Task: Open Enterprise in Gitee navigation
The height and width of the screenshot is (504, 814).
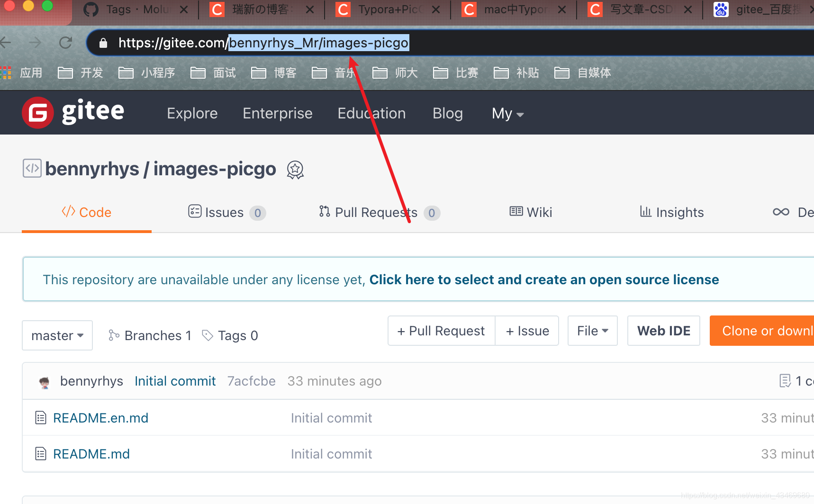Action: [278, 113]
